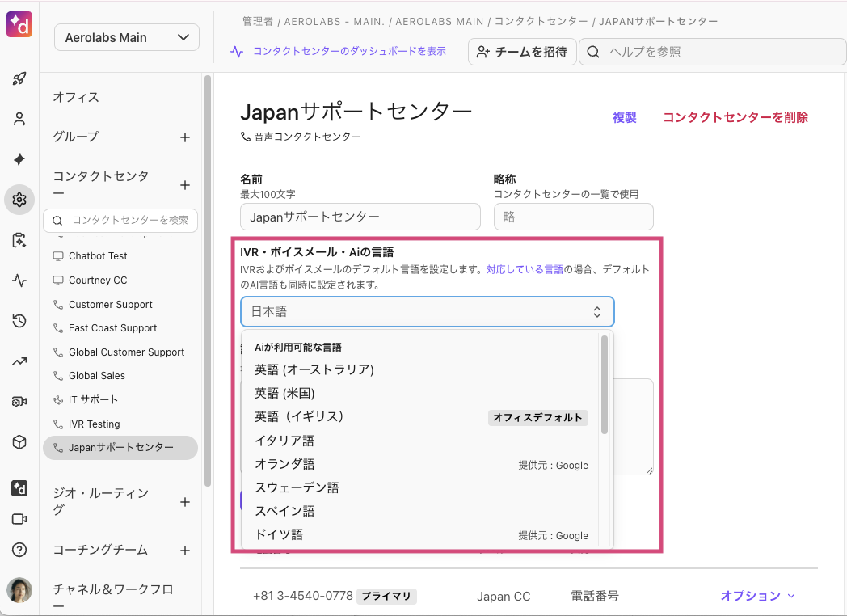Select IVR Testing contact center
847x616 pixels.
point(94,424)
